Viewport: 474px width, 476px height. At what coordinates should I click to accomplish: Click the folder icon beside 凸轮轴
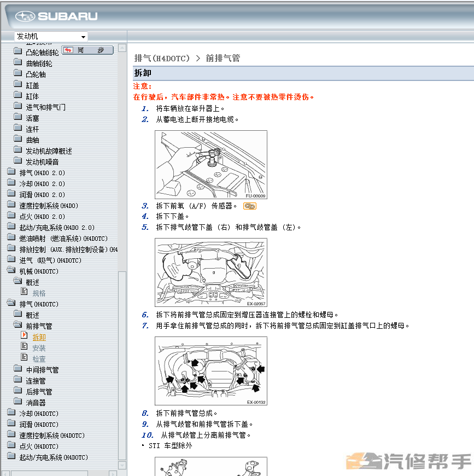tap(18, 73)
